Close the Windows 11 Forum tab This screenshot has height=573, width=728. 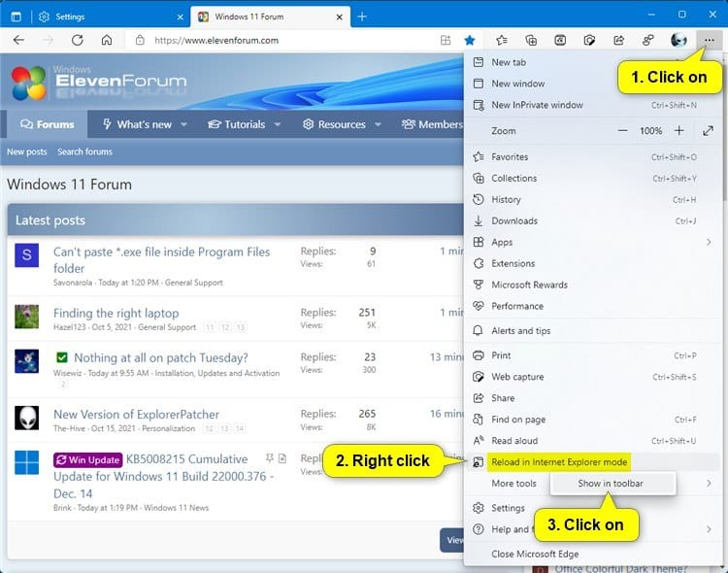click(340, 17)
